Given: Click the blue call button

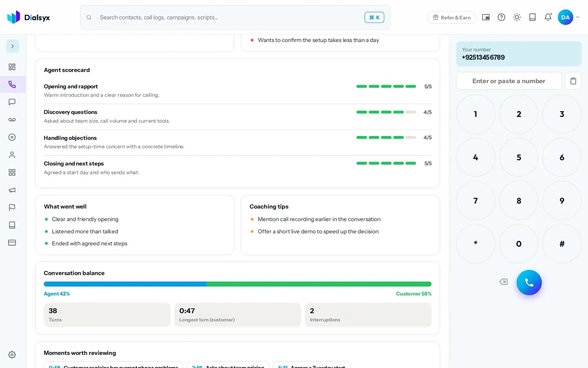Looking at the screenshot, I should [x=529, y=283].
